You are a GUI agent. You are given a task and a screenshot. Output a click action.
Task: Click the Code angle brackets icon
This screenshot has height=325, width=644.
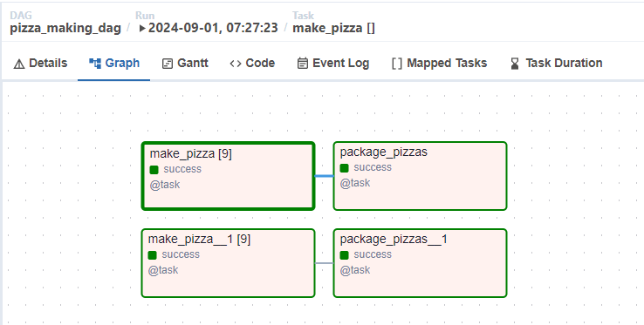(236, 64)
